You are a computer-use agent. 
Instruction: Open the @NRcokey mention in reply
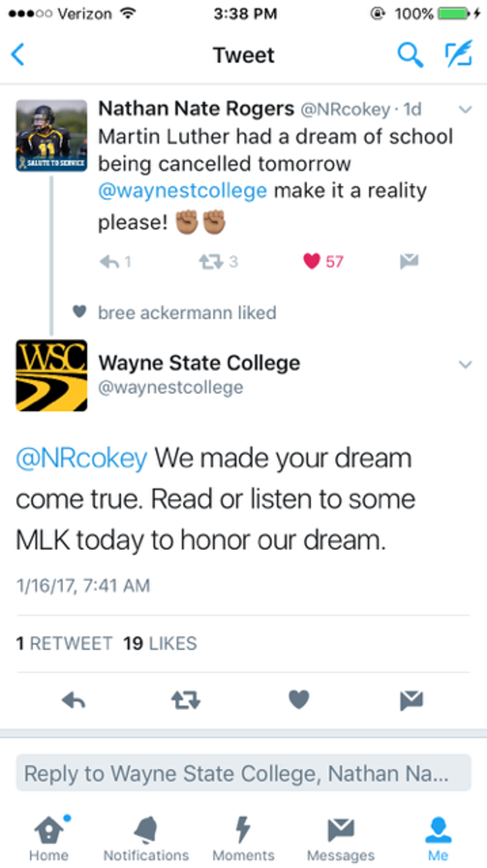point(81,458)
